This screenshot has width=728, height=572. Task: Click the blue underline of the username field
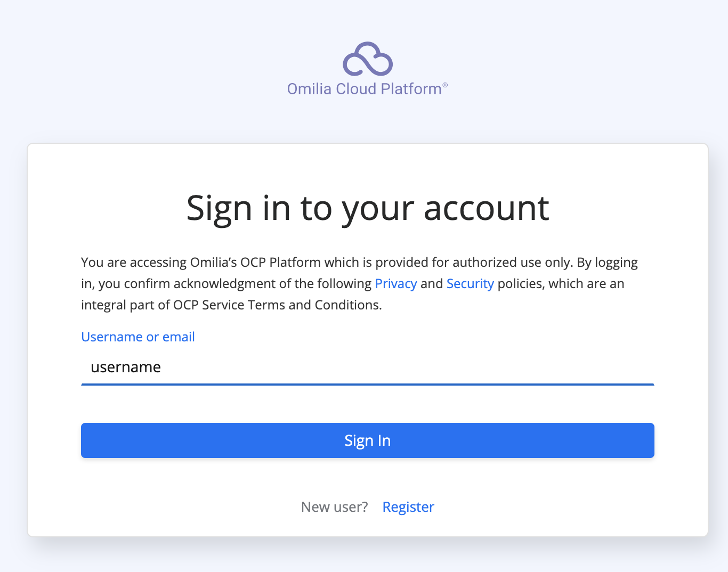click(x=367, y=384)
